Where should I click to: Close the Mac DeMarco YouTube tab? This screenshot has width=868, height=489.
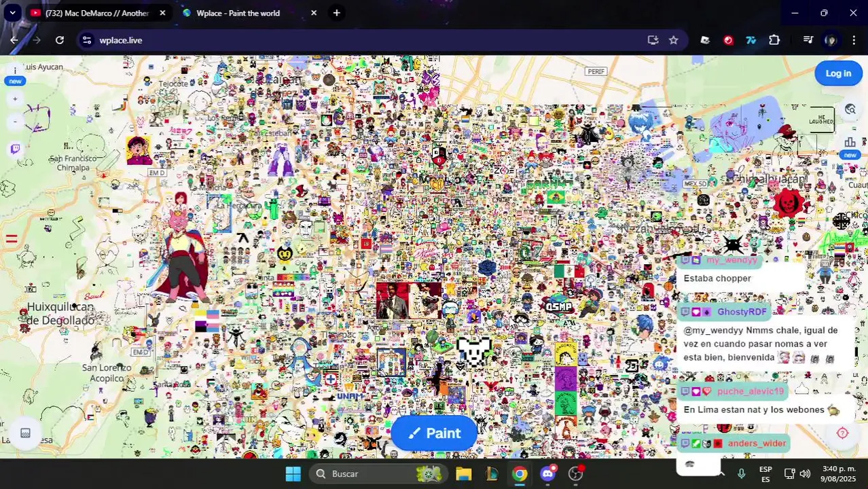point(162,13)
